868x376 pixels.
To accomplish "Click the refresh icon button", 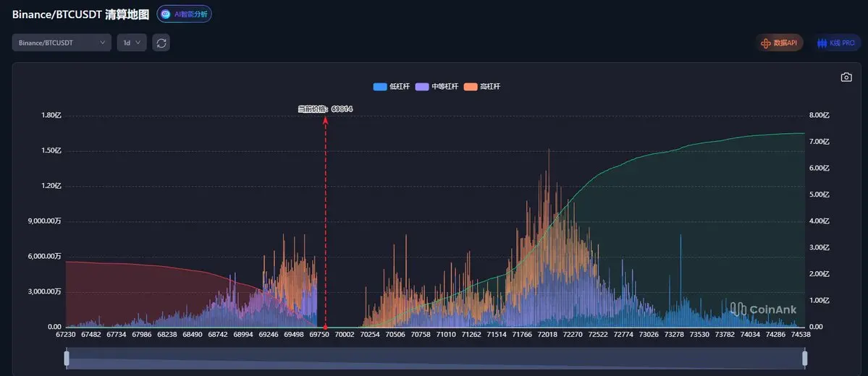I will [161, 43].
